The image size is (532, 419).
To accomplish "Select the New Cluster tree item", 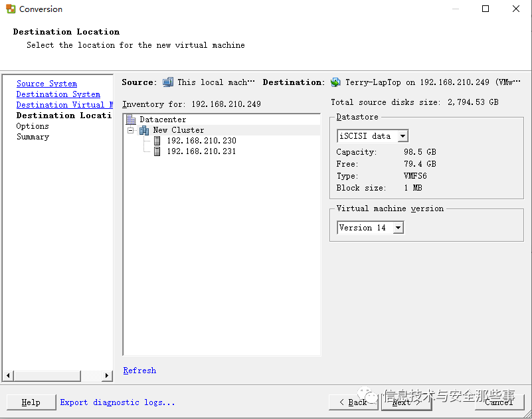I will point(179,130).
